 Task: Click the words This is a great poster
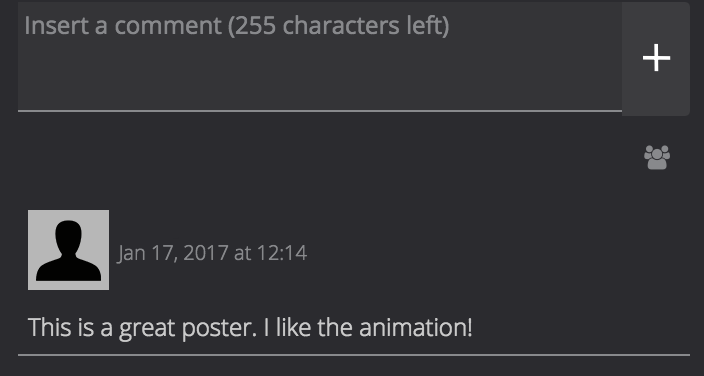pos(143,327)
